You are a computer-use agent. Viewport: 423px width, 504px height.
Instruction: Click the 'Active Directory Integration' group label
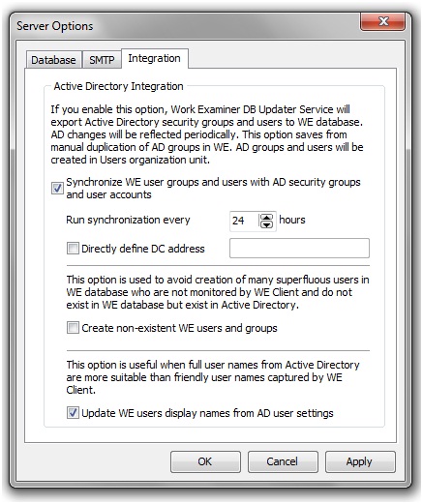click(118, 86)
